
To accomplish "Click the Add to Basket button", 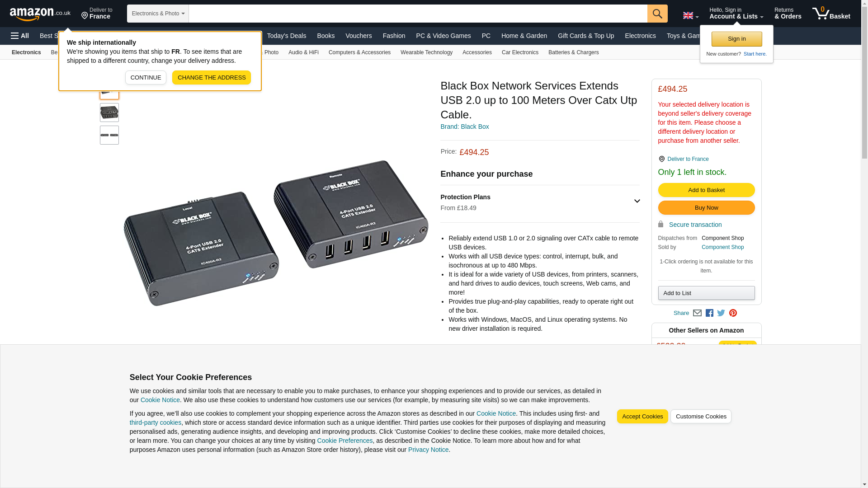I will [706, 190].
